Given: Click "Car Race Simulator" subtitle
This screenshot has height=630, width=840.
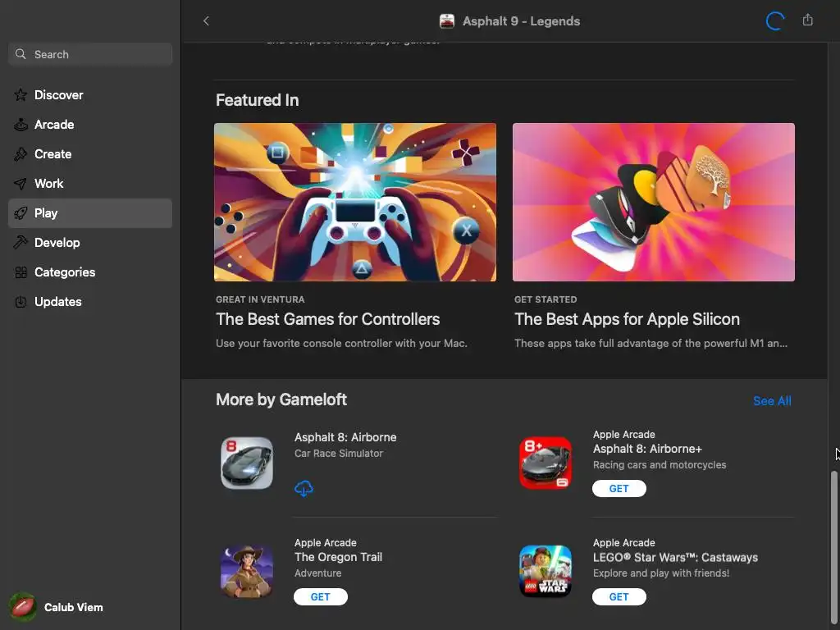Looking at the screenshot, I should click(x=339, y=453).
